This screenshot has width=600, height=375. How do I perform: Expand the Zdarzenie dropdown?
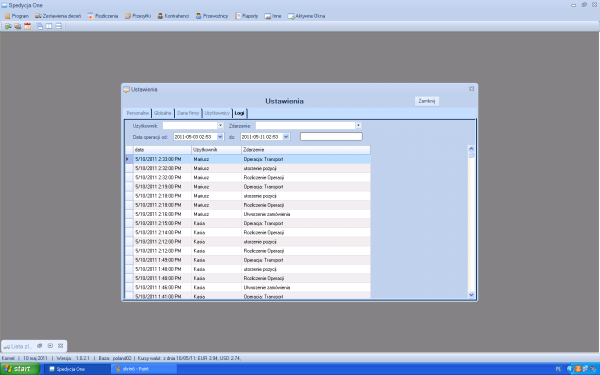[x=358, y=126]
